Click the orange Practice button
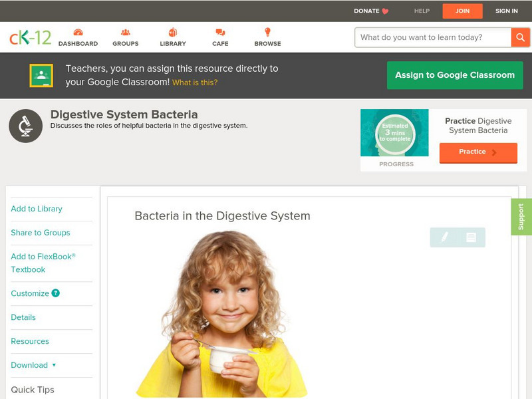 click(x=478, y=153)
